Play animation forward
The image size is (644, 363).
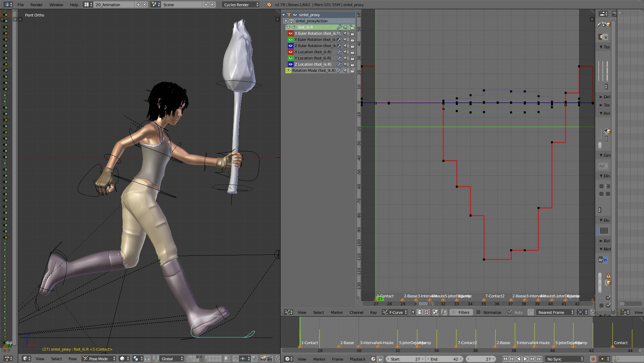[x=526, y=359]
